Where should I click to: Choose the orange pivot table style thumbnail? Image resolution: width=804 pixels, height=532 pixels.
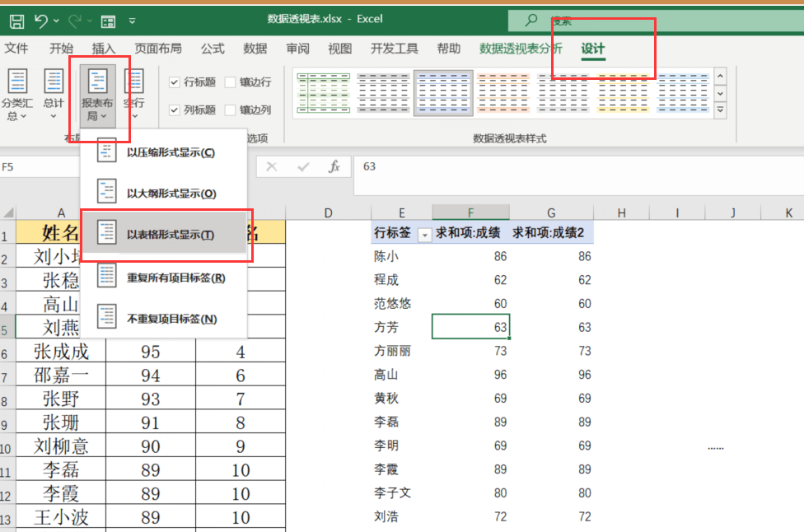(503, 93)
